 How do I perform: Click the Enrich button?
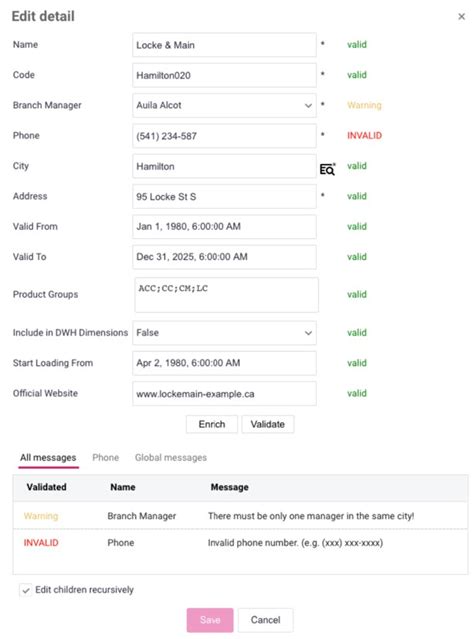[212, 424]
